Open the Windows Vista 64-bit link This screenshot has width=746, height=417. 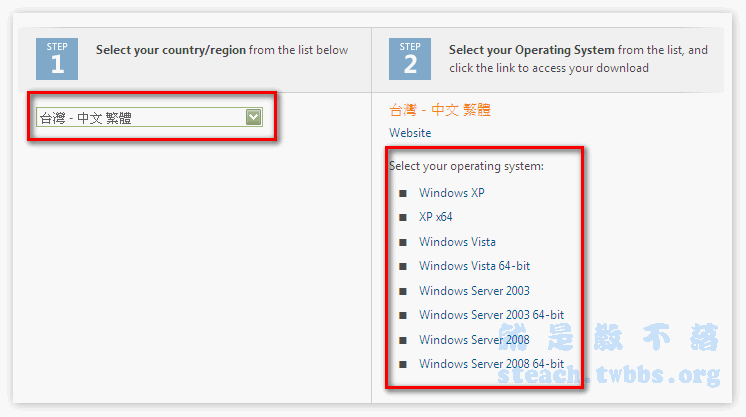pyautogui.click(x=474, y=266)
